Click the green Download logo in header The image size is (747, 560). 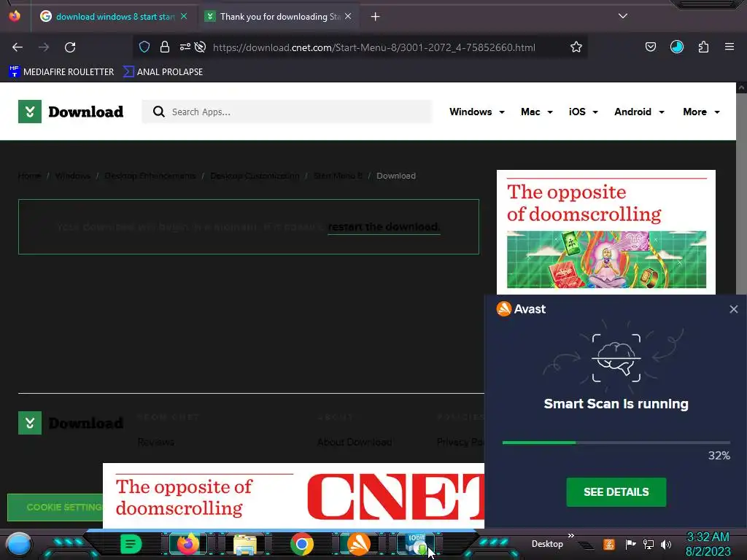71,112
